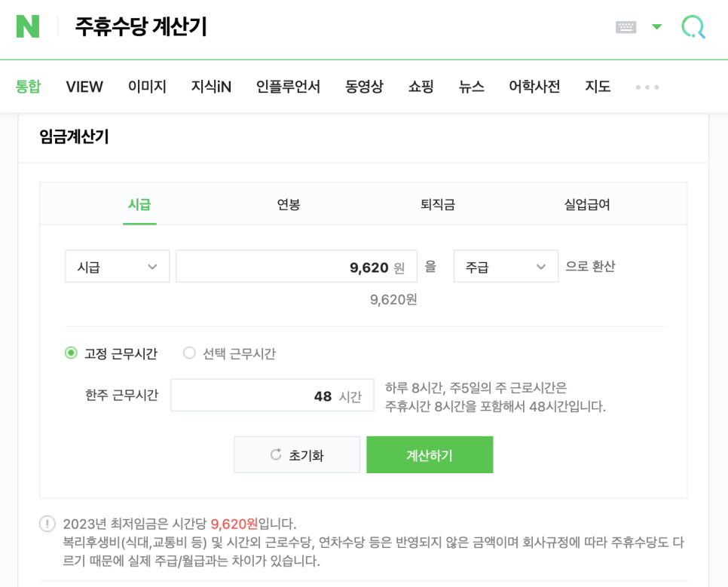This screenshot has width=728, height=587.
Task: Click the exclamation info icon
Action: coord(47,524)
